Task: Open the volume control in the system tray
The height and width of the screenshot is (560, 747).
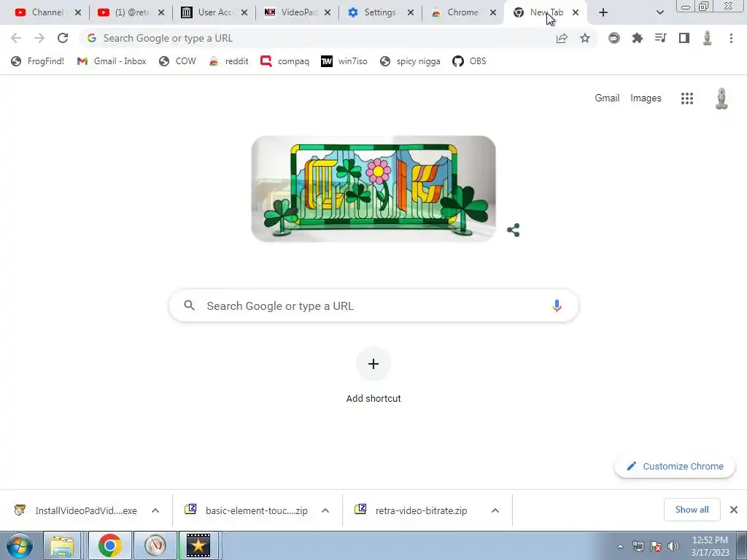Action: pyautogui.click(x=673, y=546)
